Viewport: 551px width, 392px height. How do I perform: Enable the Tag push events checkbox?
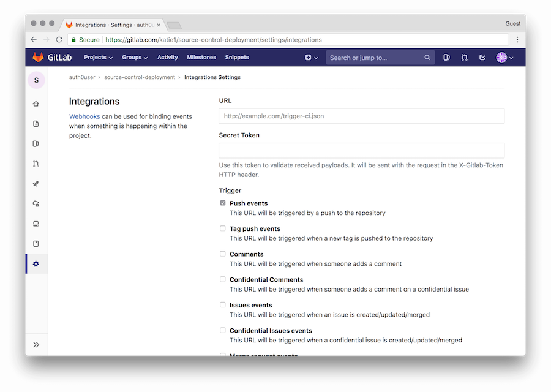pyautogui.click(x=223, y=228)
